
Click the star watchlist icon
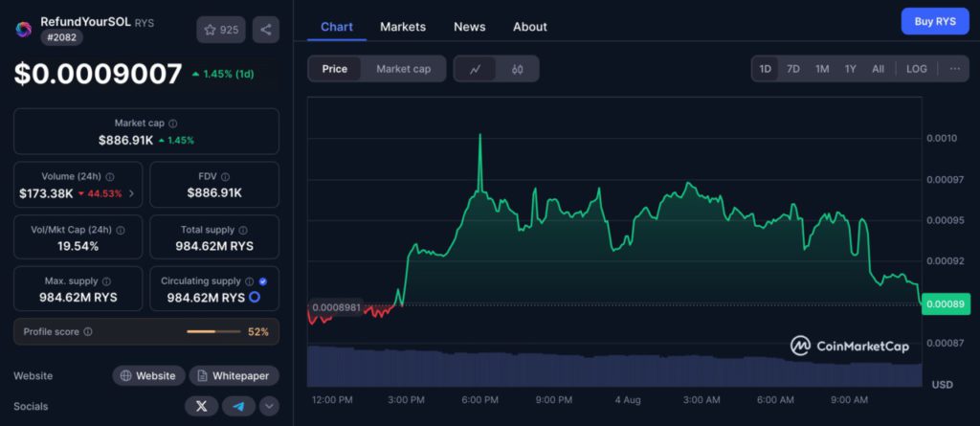(x=211, y=30)
